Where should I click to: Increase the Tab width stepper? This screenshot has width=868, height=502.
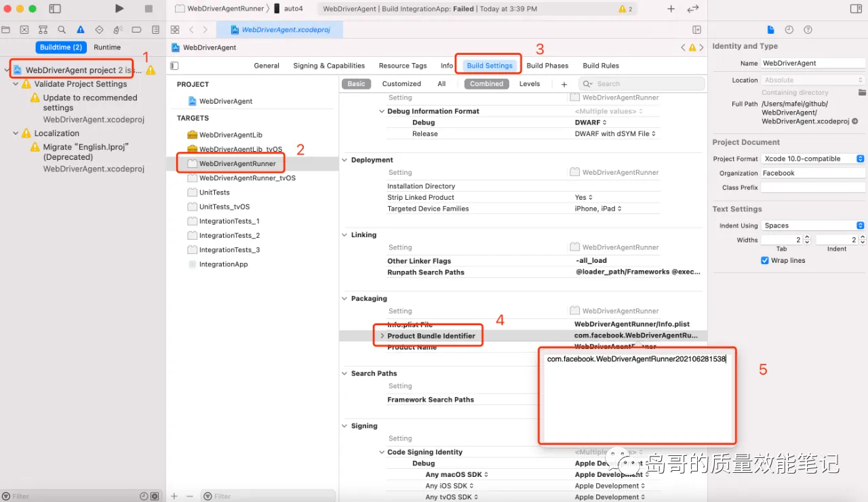click(x=807, y=238)
